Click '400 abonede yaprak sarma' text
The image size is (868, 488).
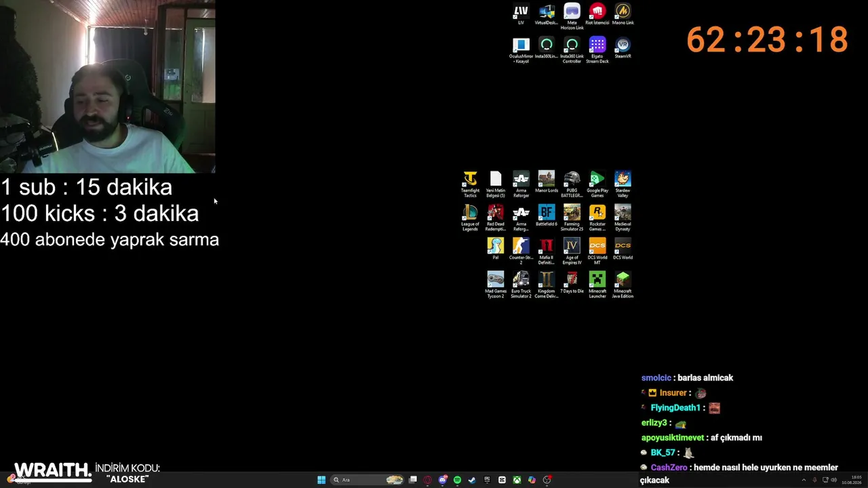(x=110, y=239)
